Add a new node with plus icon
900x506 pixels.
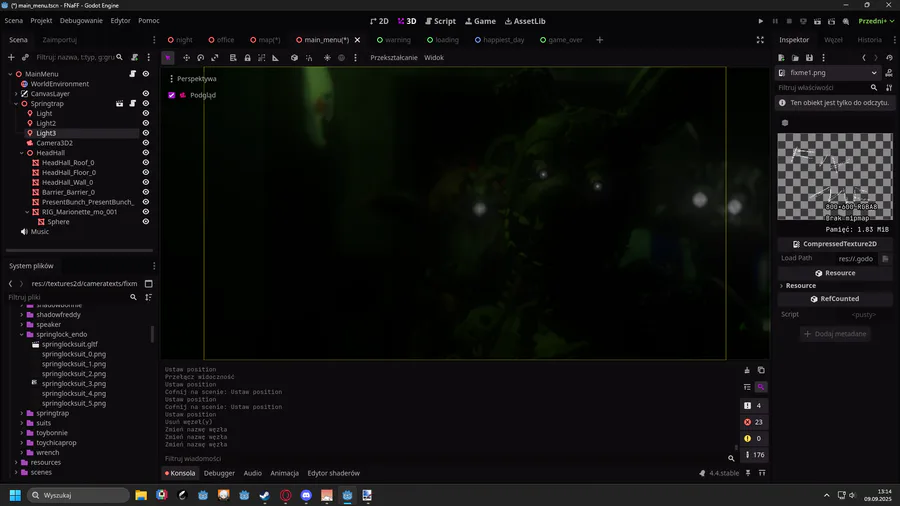11,57
